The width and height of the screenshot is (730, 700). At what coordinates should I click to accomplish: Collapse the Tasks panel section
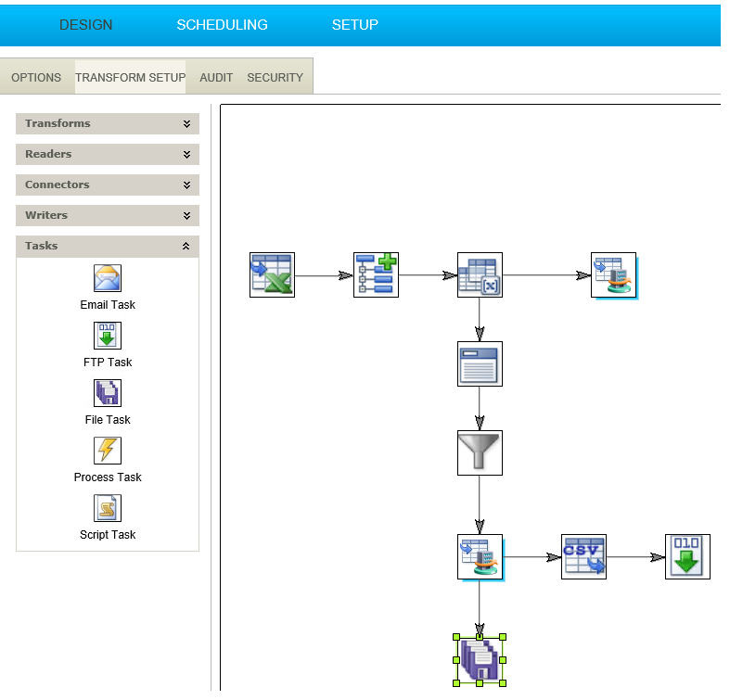click(186, 247)
